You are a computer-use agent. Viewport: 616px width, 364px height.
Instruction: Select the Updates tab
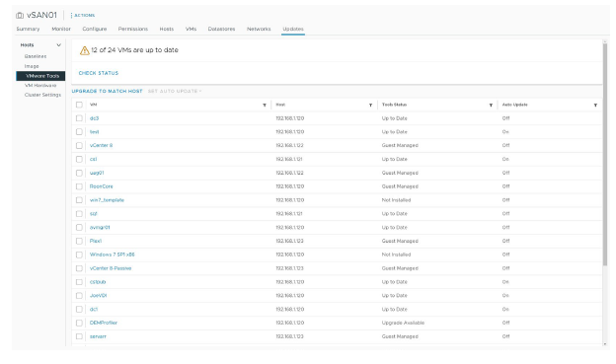pos(293,29)
